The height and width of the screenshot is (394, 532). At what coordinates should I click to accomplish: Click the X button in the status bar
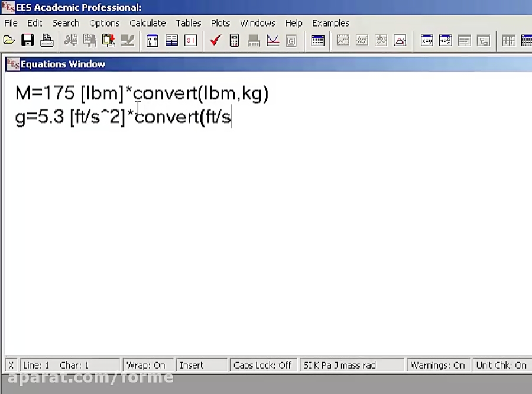tap(10, 365)
